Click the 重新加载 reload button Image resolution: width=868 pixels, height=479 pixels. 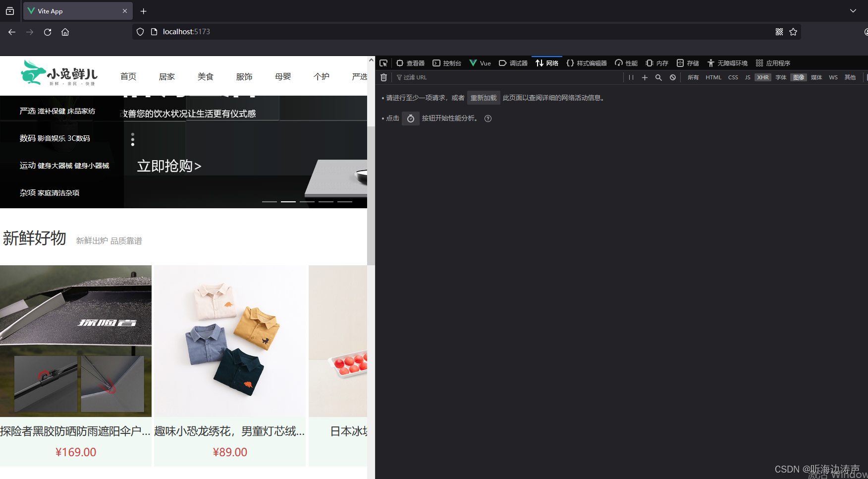point(483,98)
